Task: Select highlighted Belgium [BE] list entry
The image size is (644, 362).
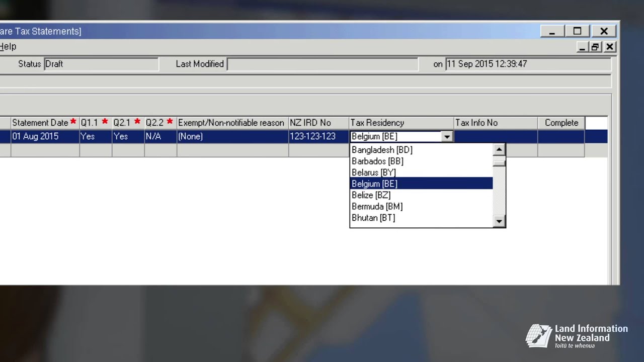Action: (422, 184)
